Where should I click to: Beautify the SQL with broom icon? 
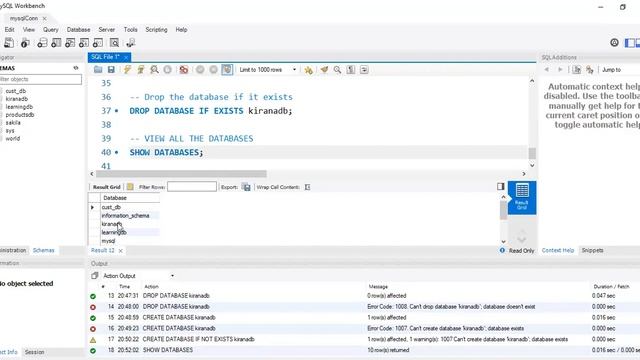click(324, 70)
